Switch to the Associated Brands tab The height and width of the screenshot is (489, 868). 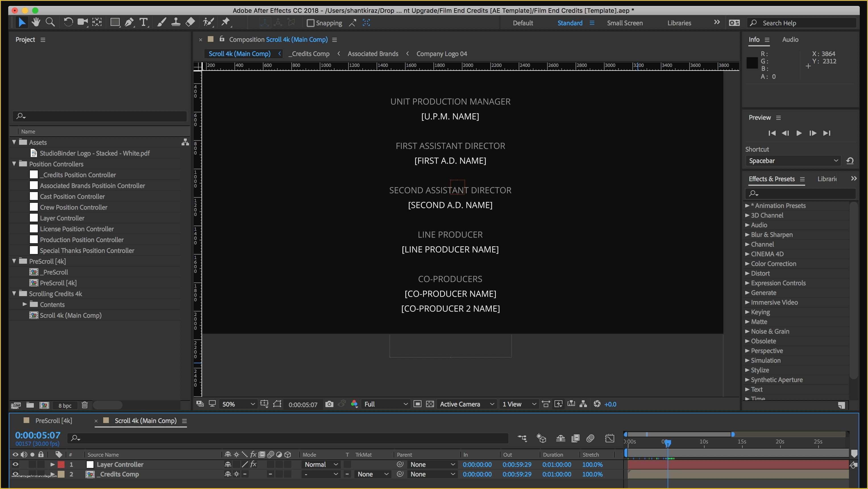pyautogui.click(x=373, y=54)
